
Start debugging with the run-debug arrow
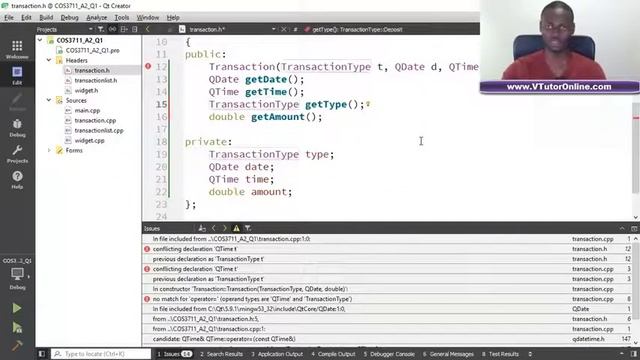[x=17, y=327]
